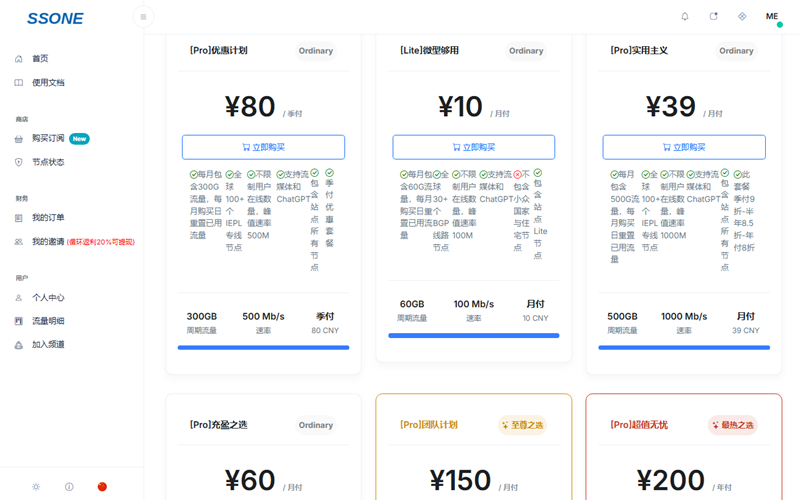This screenshot has width=800, height=500.
Task: Open the ME user avatar menu
Action: click(772, 17)
